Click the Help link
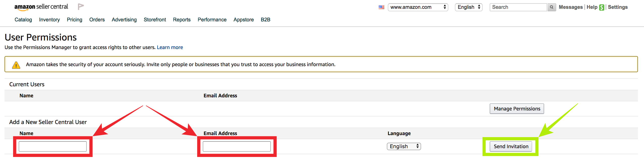The image size is (644, 160). tap(592, 7)
